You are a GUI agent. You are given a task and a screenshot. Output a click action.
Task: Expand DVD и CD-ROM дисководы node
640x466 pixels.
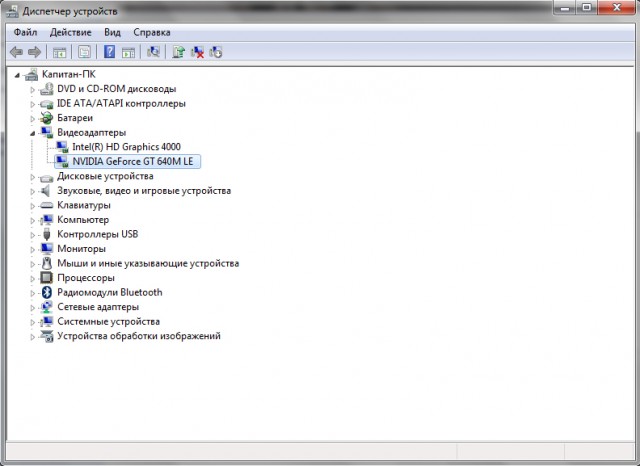[33, 89]
